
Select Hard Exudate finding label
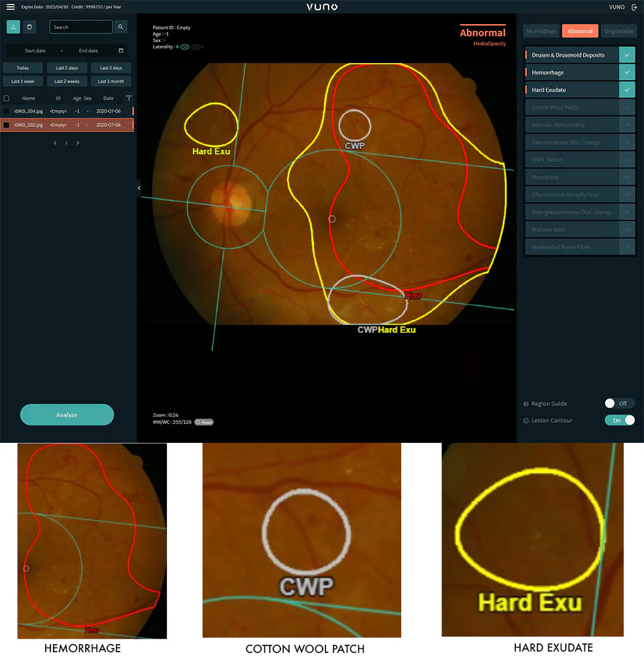[549, 90]
